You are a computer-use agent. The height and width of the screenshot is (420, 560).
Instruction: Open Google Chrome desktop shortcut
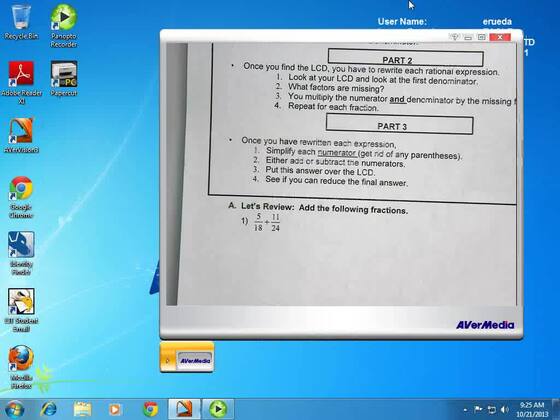click(21, 197)
